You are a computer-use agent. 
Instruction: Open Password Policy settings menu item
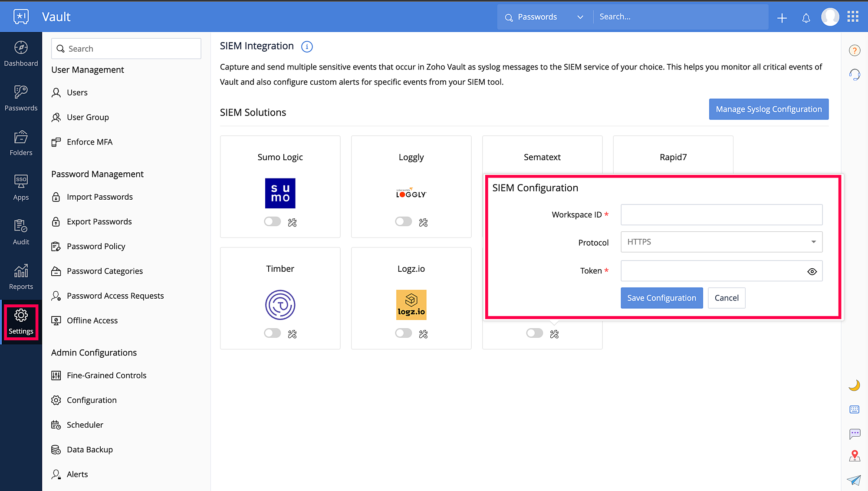pyautogui.click(x=96, y=246)
